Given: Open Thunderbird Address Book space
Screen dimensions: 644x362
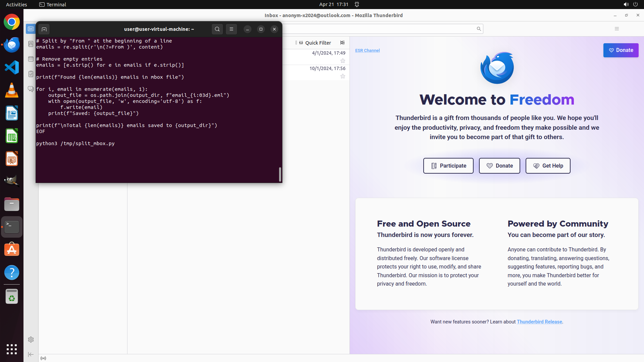Looking at the screenshot, I should [x=31, y=44].
